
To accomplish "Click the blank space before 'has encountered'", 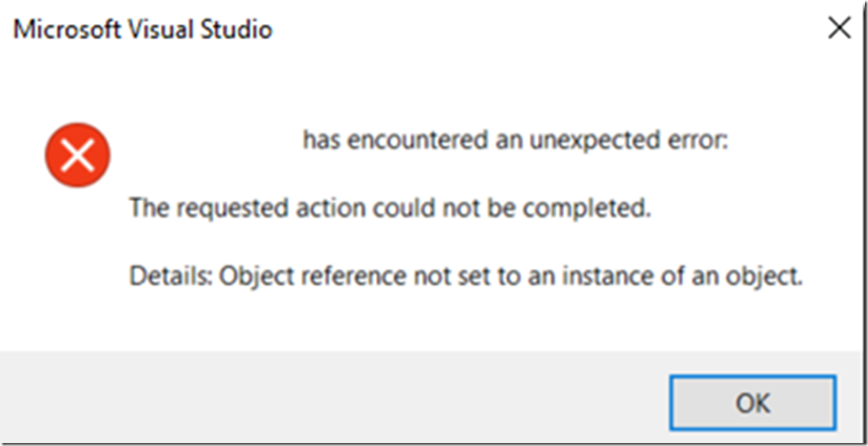I will 216,141.
